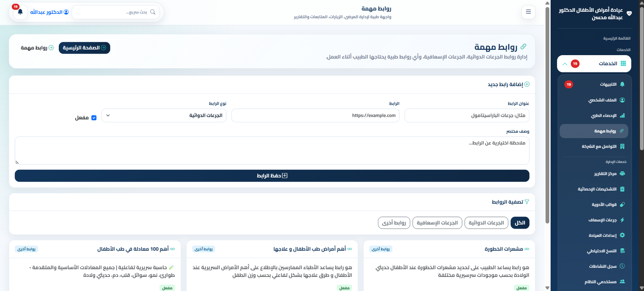Click the الدكتور عبدالله username
This screenshot has height=291, width=644.
point(46,12)
